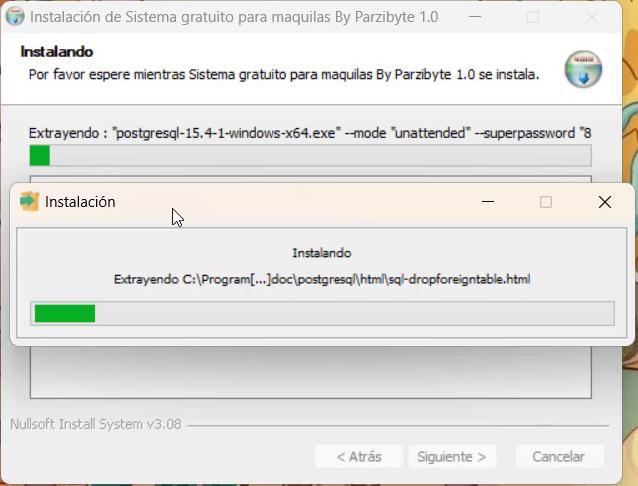Click the disabled maximize button of installer
Image resolution: width=638 pixels, height=486 pixels.
(x=533, y=17)
